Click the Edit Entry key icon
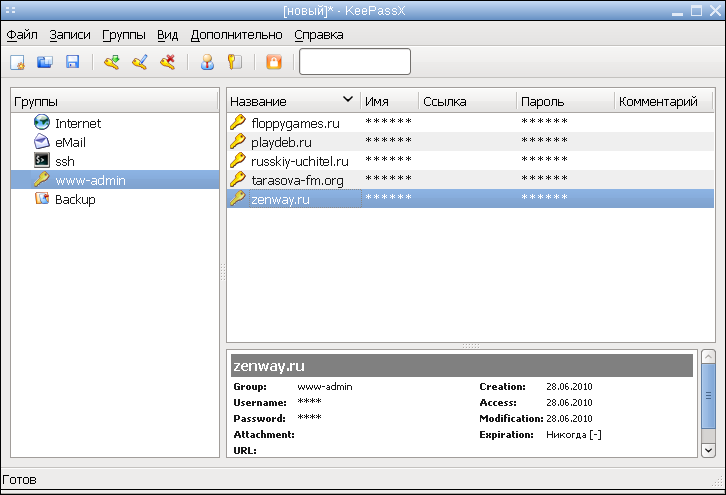726x495 pixels. coord(140,62)
